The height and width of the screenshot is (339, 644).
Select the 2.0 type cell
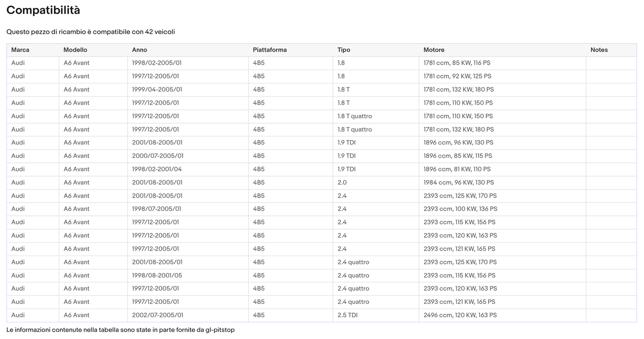342,182
